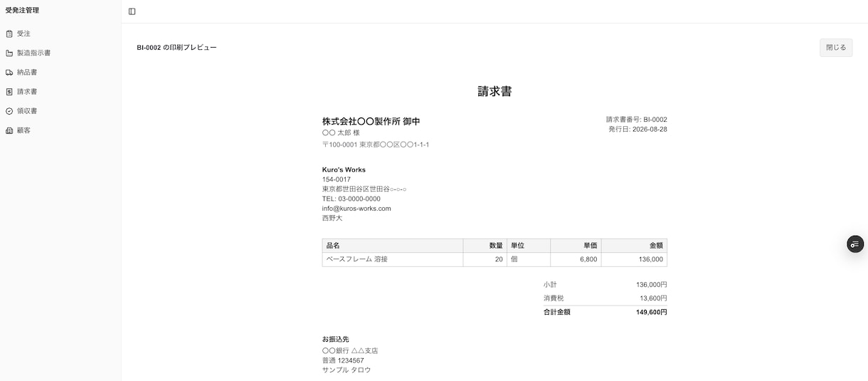The image size is (868, 381).
Task: Click the 受発注管理 app title
Action: pos(22,11)
